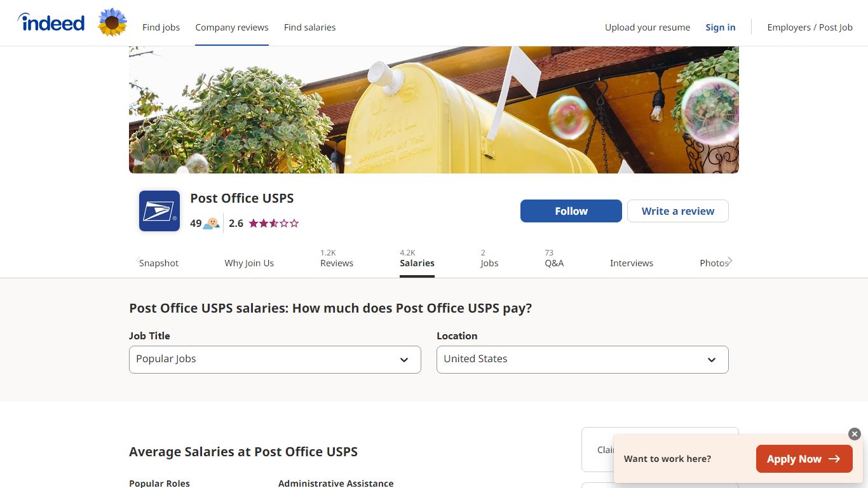Click Average Salaries at Post Office USPS heading
The image size is (868, 488).
(x=243, y=452)
